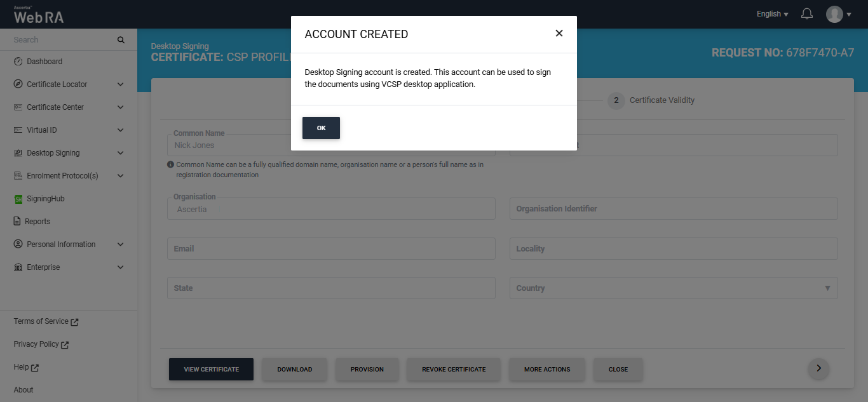The height and width of the screenshot is (402, 868).
Task: Open SigningHub from the sidebar
Action: tap(45, 199)
